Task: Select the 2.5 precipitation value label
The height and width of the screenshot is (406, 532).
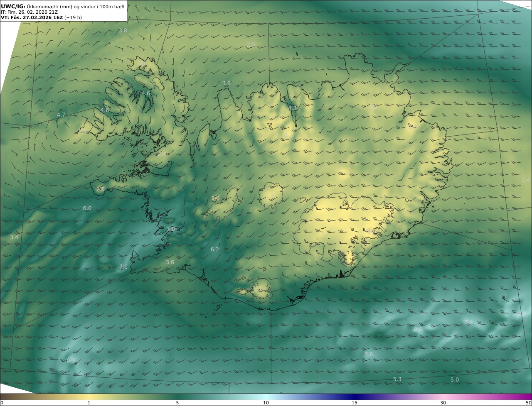Action: pyautogui.click(x=251, y=45)
